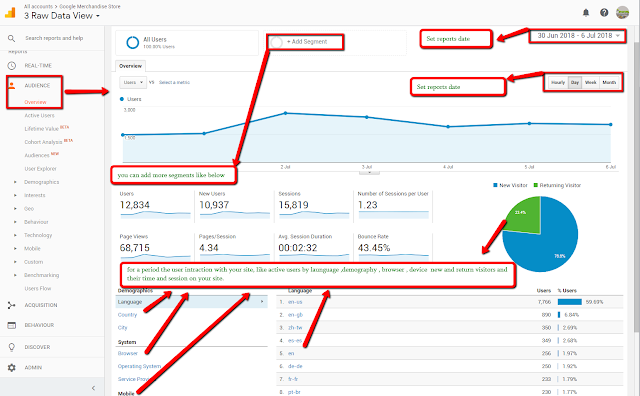Open the en-us language row link
The height and width of the screenshot is (396, 640).
295,302
